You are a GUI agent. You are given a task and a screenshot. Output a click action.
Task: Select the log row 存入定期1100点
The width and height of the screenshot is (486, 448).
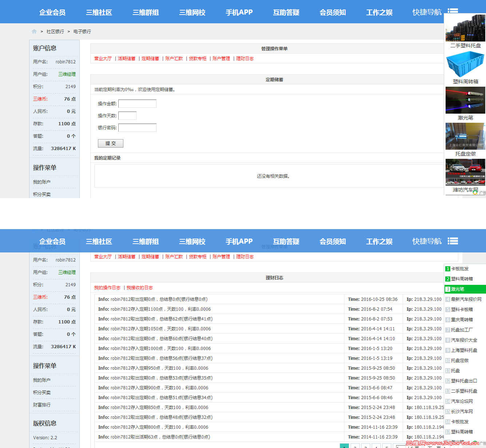pyautogui.click(x=219, y=309)
